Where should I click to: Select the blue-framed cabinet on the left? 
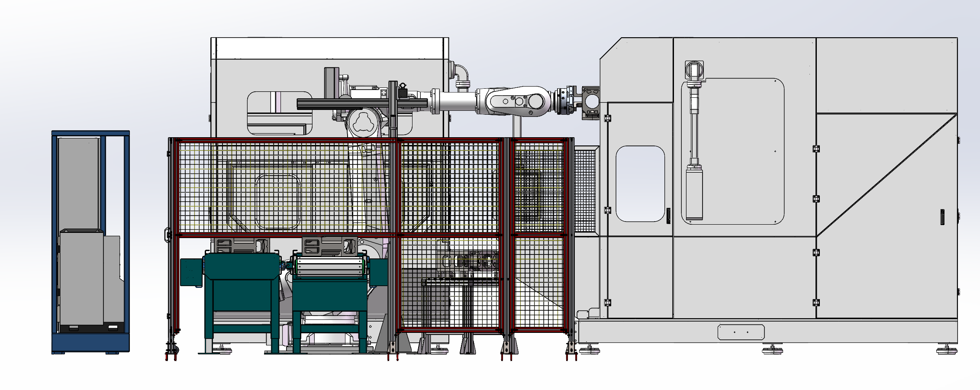point(90,242)
